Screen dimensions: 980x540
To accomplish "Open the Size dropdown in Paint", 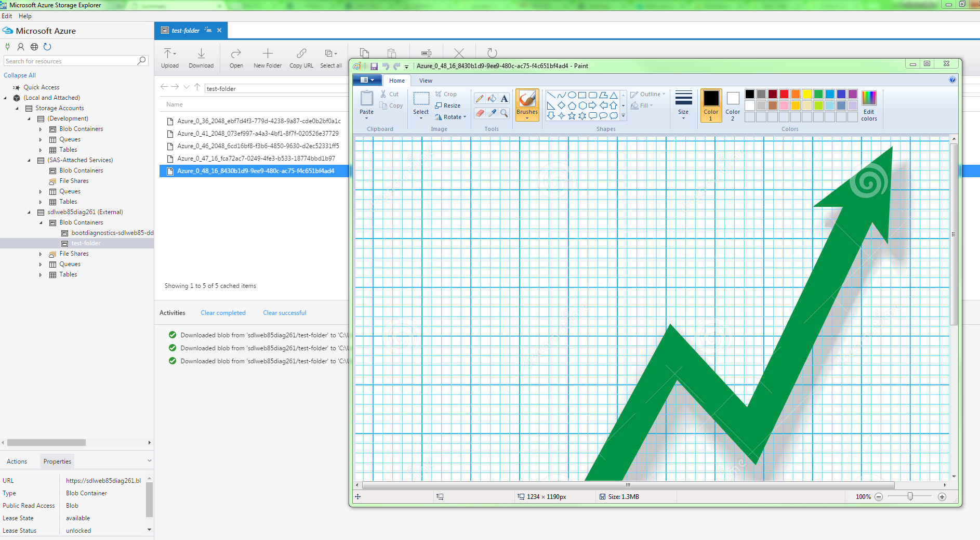I will pos(683,104).
